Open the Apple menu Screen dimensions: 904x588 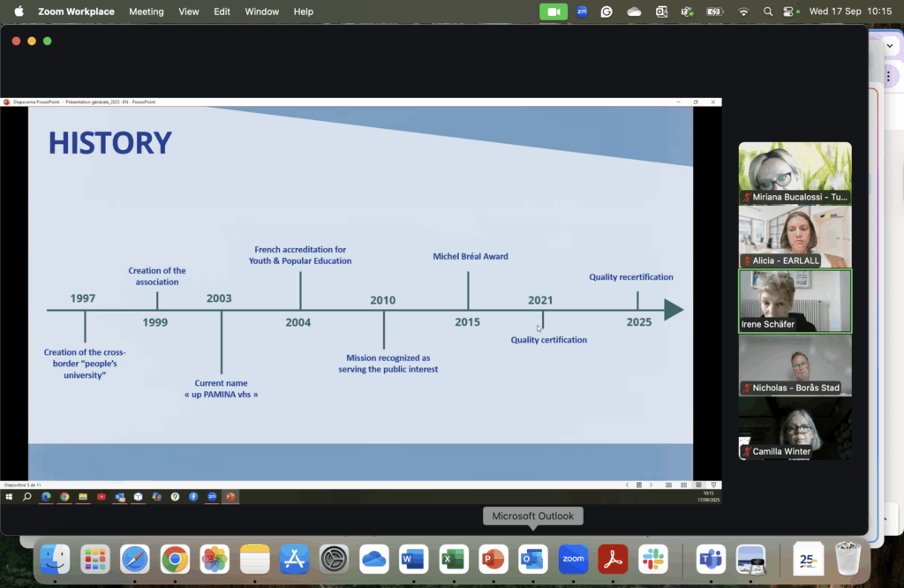point(19,11)
